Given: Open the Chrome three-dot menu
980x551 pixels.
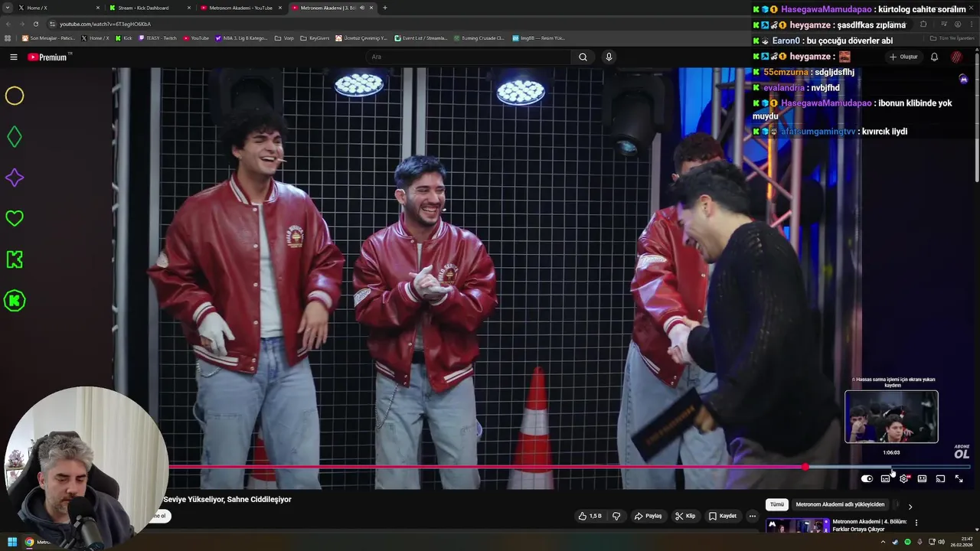Looking at the screenshot, I should coord(972,24).
